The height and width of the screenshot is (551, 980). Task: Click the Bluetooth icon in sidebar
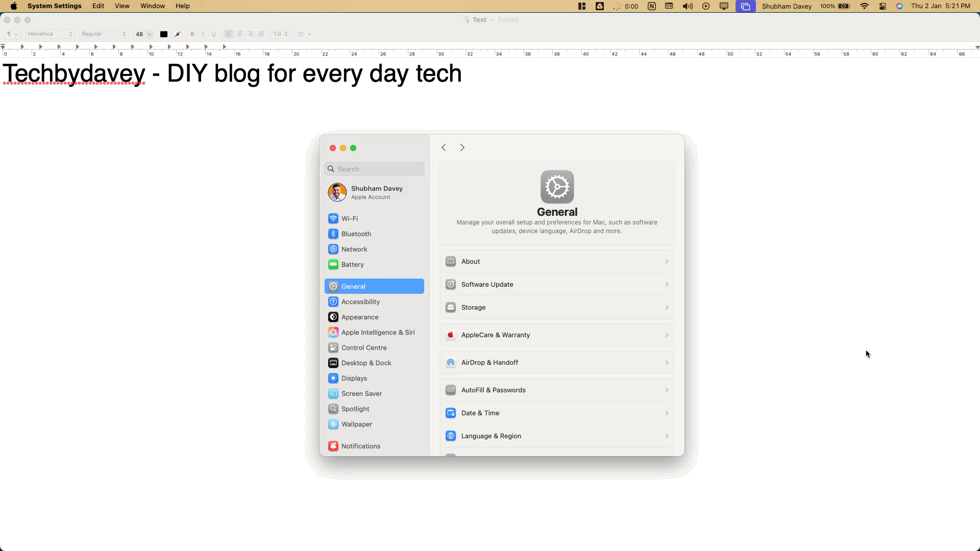coord(333,234)
